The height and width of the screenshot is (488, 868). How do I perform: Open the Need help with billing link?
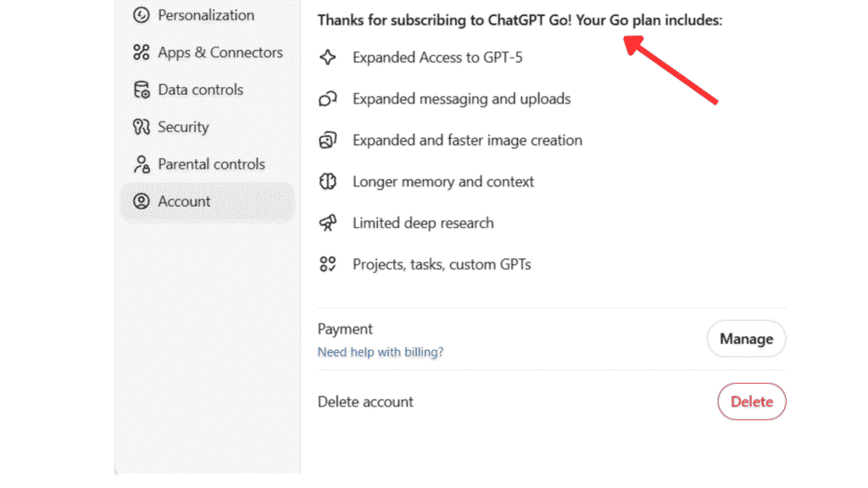(x=380, y=352)
